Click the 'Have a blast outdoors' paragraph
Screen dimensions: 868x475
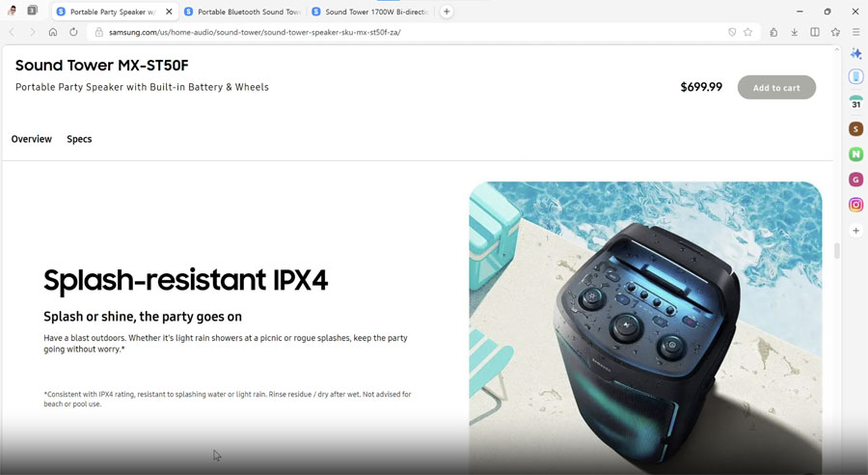[x=226, y=344]
